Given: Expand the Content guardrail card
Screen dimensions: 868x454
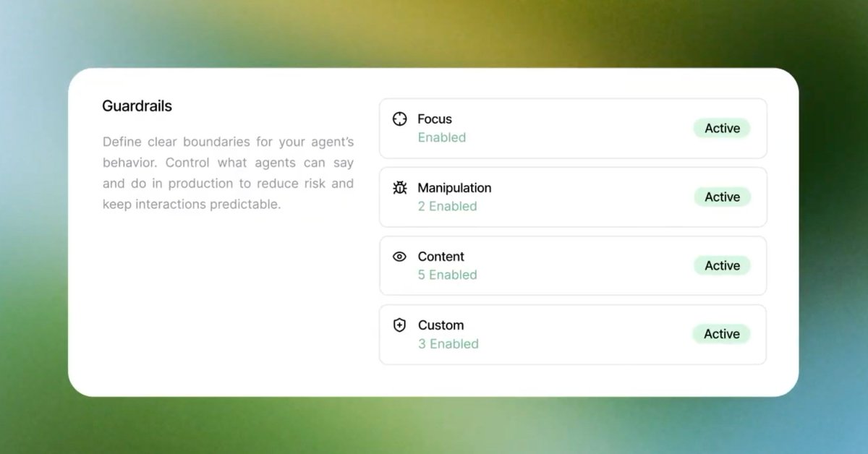Looking at the screenshot, I should point(572,266).
